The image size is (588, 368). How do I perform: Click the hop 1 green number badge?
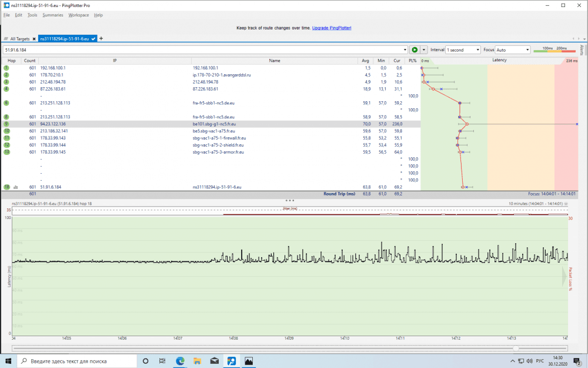coord(6,68)
